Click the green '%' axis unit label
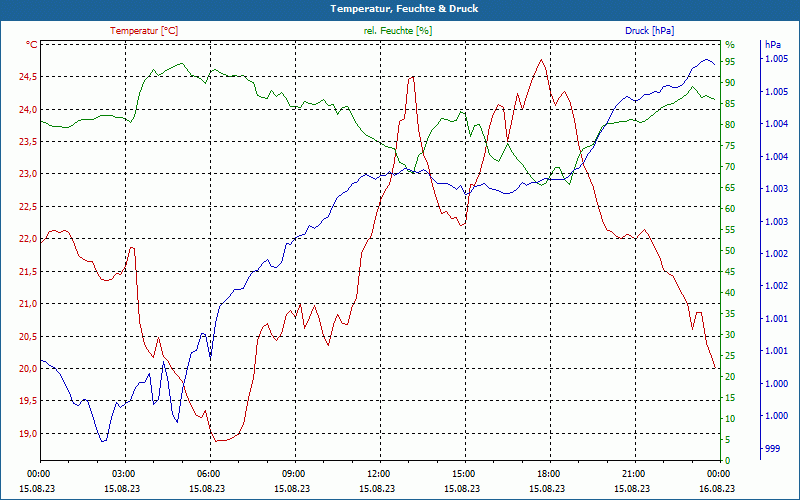This screenshot has height=500, width=800. pos(730,45)
